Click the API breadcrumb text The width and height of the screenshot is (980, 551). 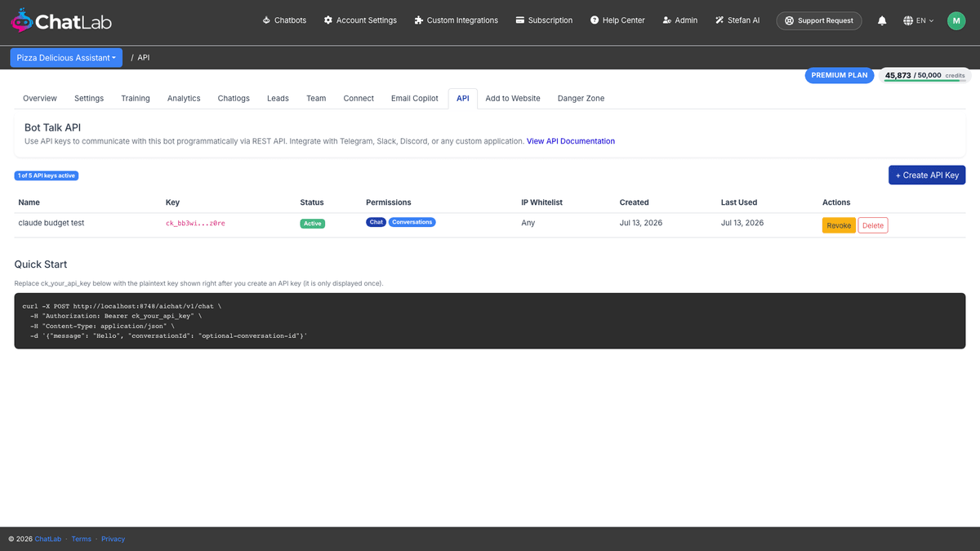(x=144, y=58)
